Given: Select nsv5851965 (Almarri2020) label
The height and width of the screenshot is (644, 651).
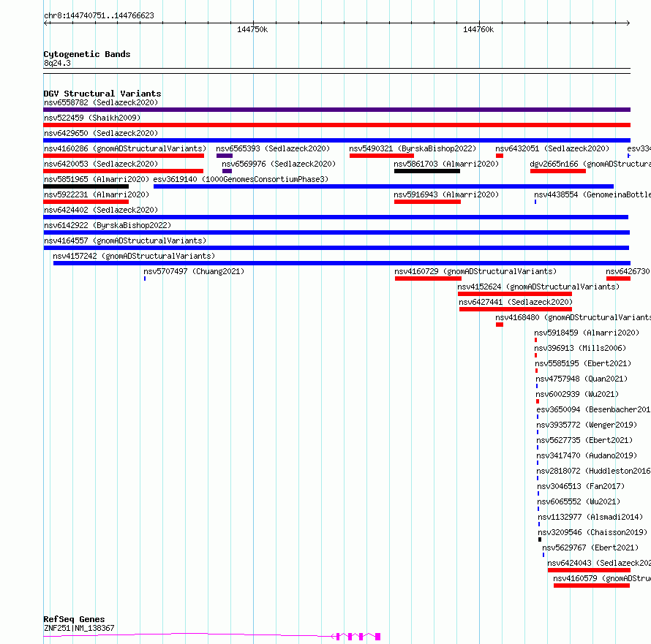Looking at the screenshot, I should tap(97, 179).
